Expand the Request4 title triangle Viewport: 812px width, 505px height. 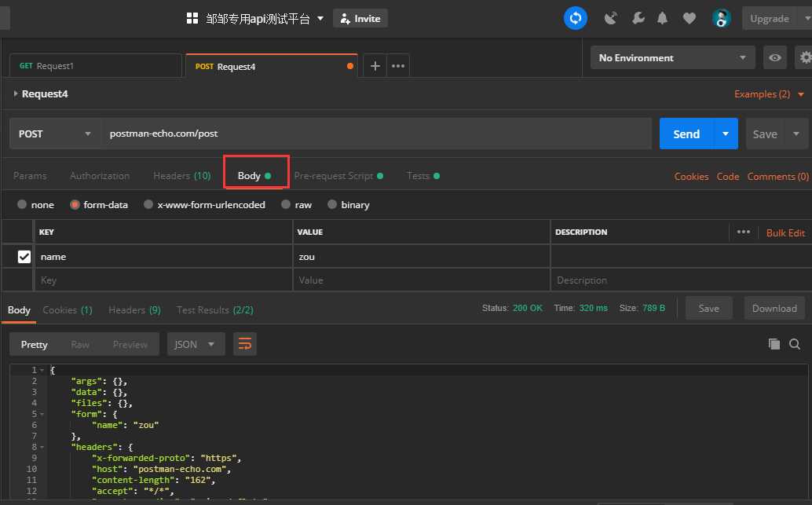click(16, 93)
